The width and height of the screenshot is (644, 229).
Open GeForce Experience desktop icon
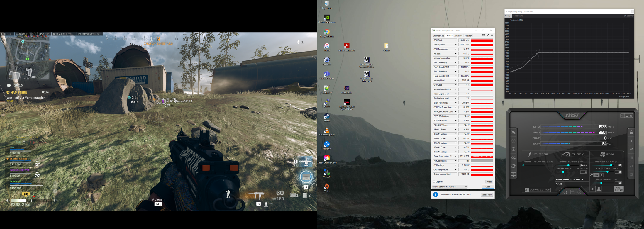327,19
